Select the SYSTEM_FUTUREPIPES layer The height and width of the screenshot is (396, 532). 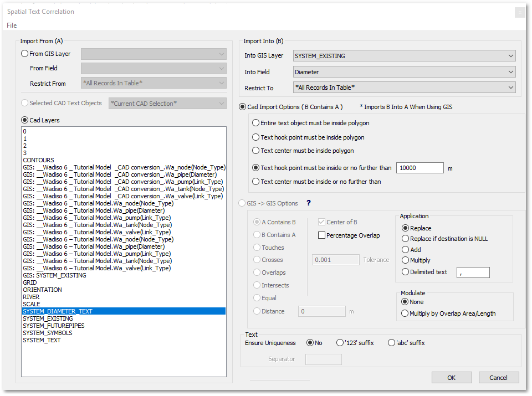(x=124, y=326)
